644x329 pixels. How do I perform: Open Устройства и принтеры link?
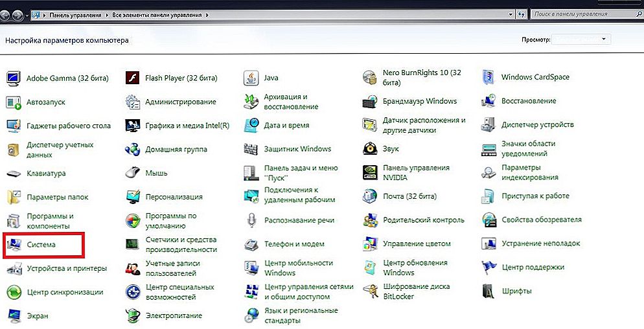click(67, 269)
